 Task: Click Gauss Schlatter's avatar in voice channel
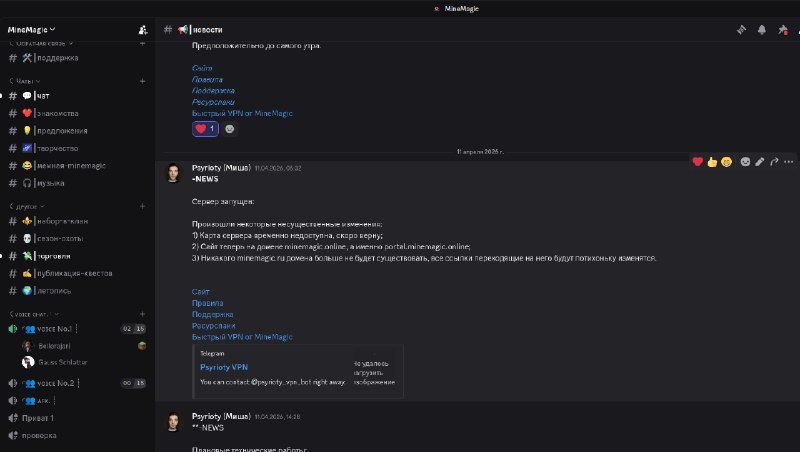(x=28, y=362)
